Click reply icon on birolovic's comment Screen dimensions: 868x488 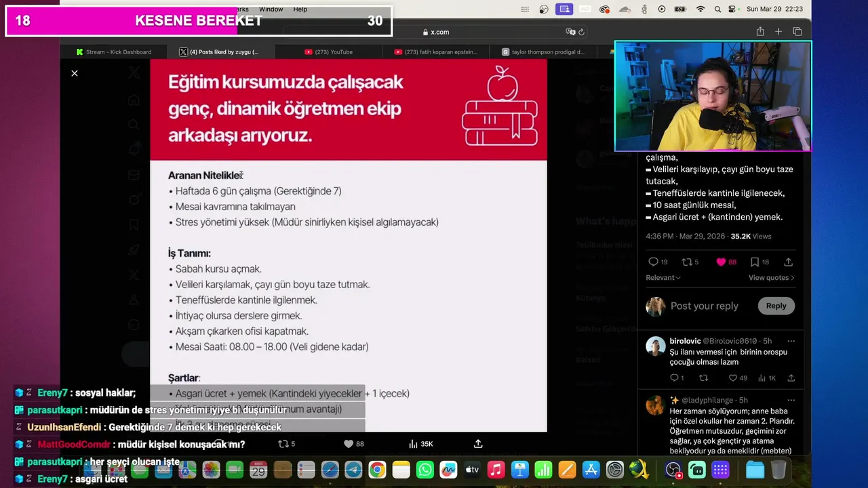click(677, 378)
